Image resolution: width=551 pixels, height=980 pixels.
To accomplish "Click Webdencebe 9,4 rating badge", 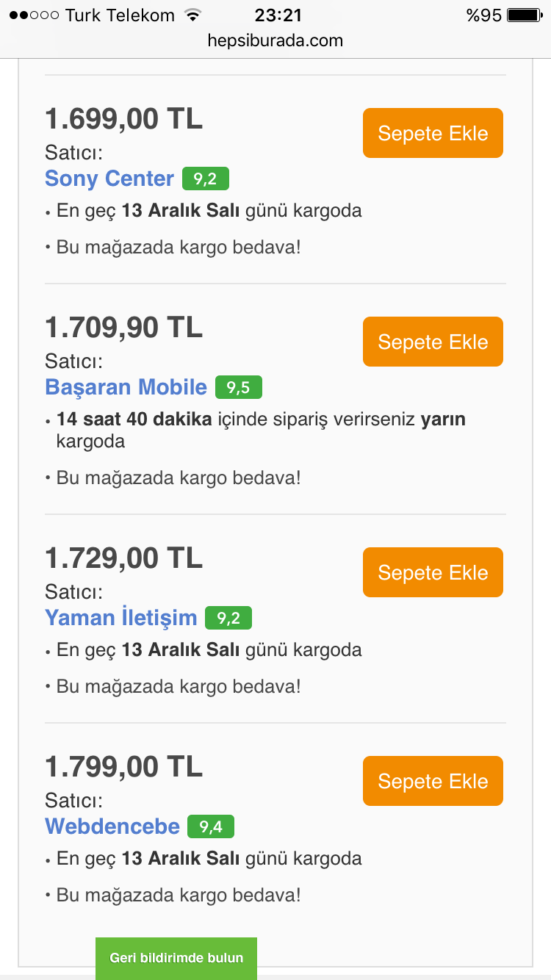I will [x=211, y=826].
